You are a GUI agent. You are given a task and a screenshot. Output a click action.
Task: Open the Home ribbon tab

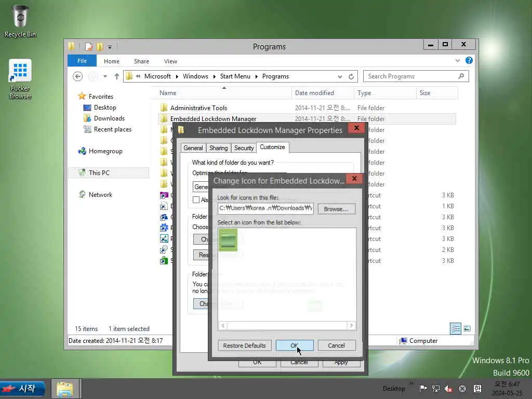pos(112,61)
